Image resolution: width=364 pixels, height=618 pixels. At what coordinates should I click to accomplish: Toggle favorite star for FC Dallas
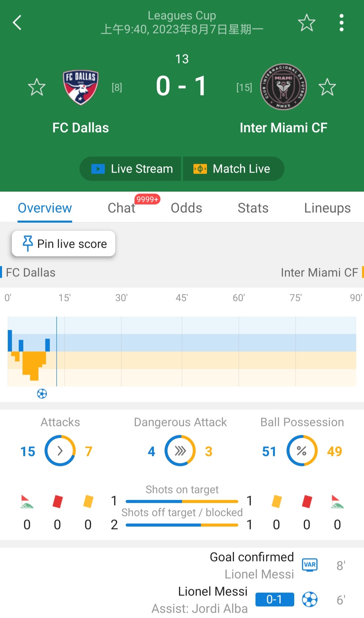coord(36,87)
